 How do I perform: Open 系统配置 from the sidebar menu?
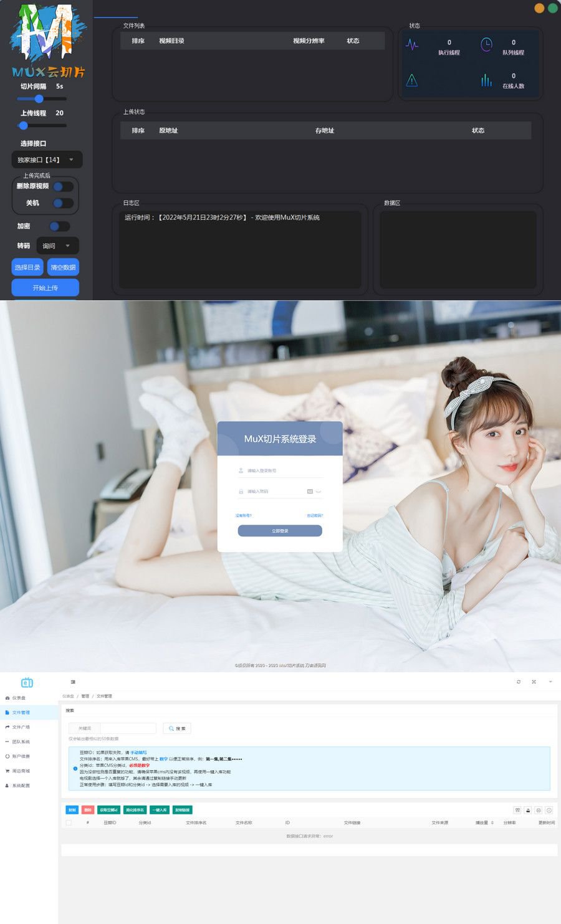pos(22,785)
